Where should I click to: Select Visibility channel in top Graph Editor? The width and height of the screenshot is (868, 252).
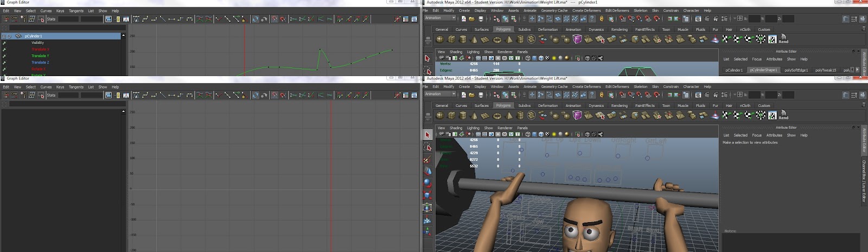[x=37, y=43]
